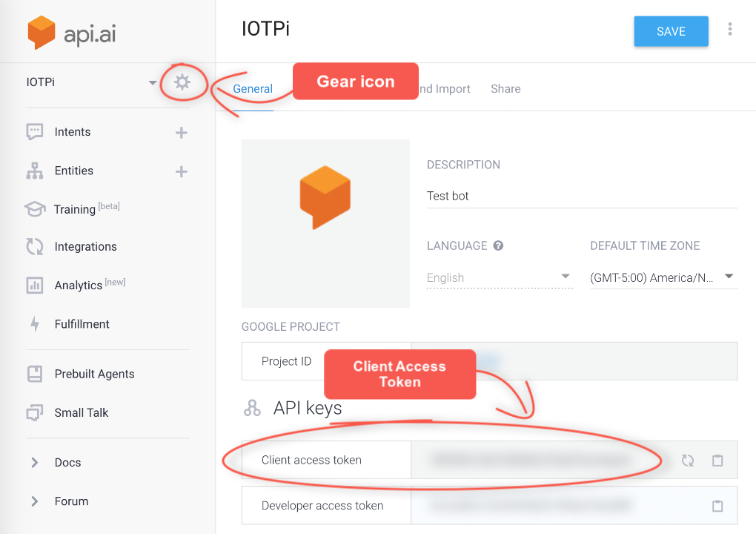
Task: Open the IOTPi agent selector dropdown
Action: pyautogui.click(x=152, y=82)
